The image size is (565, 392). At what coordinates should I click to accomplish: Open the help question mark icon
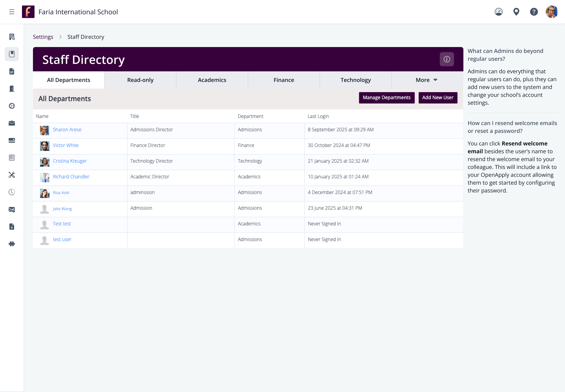pos(534,12)
